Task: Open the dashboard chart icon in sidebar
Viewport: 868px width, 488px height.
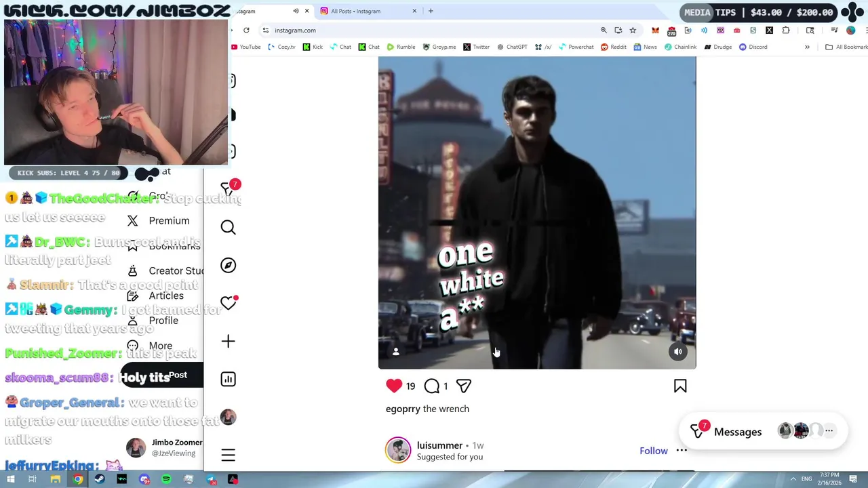Action: coord(228,379)
